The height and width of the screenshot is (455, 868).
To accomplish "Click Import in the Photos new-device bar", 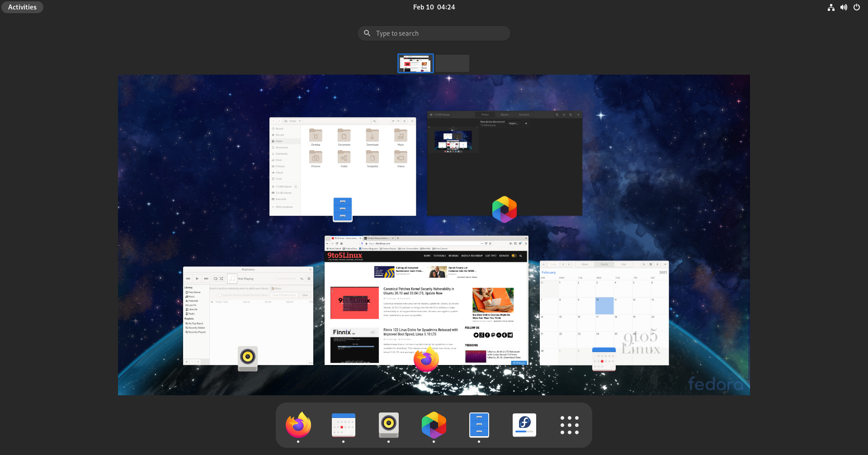I will coord(514,123).
